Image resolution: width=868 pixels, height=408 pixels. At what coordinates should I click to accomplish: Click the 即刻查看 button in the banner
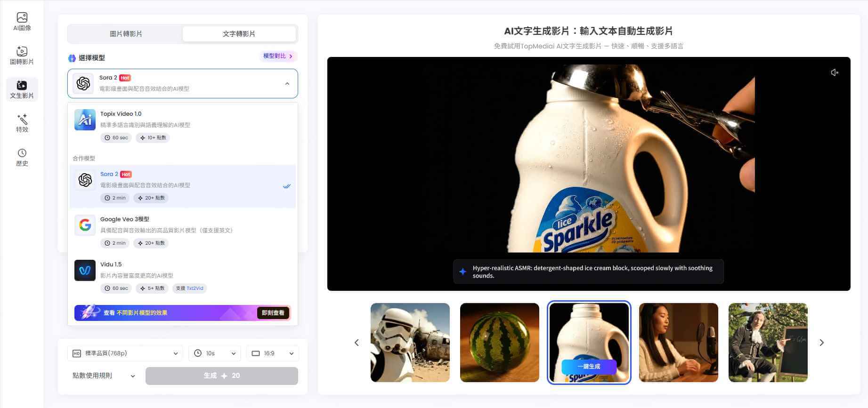coord(273,313)
